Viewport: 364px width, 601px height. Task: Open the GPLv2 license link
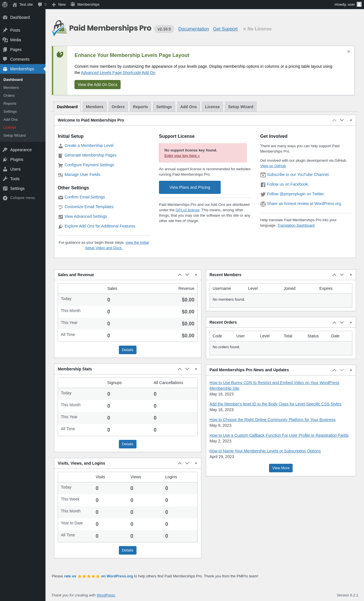pos(187,210)
